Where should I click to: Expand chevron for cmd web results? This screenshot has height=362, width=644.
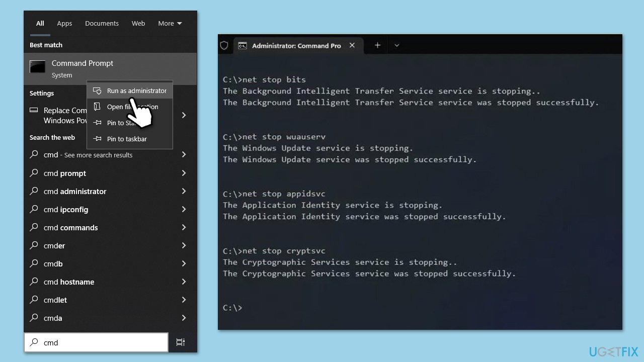point(184,155)
